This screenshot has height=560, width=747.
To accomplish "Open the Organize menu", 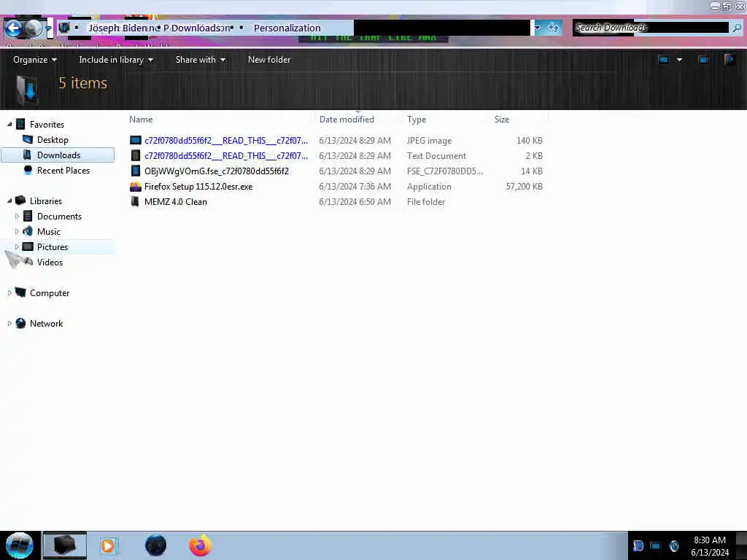I will (35, 60).
